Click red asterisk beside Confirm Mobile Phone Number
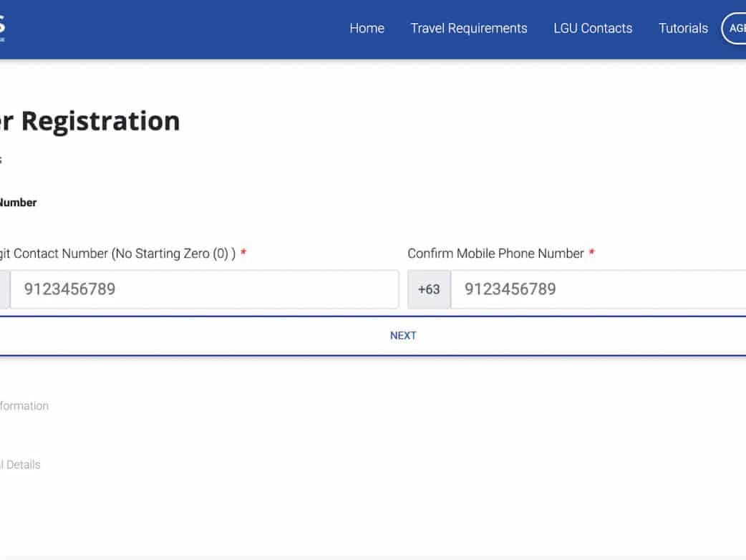The image size is (746, 560). [591, 254]
